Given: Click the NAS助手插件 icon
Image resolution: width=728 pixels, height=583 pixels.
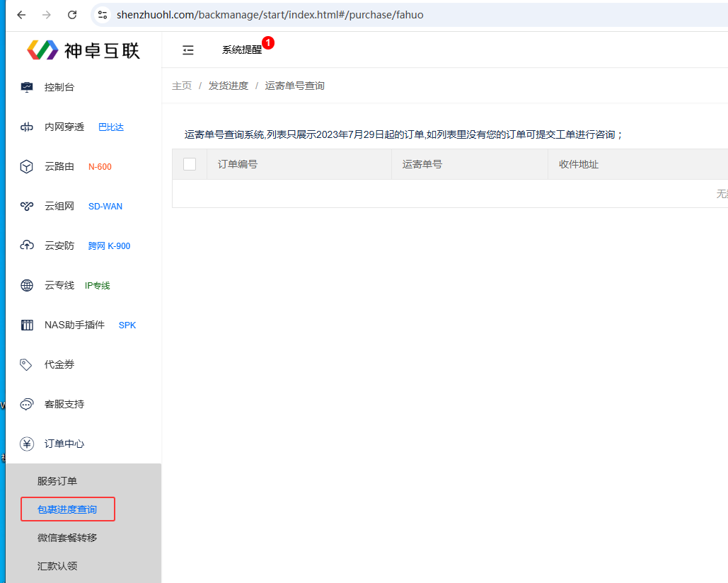Looking at the screenshot, I should [x=27, y=325].
